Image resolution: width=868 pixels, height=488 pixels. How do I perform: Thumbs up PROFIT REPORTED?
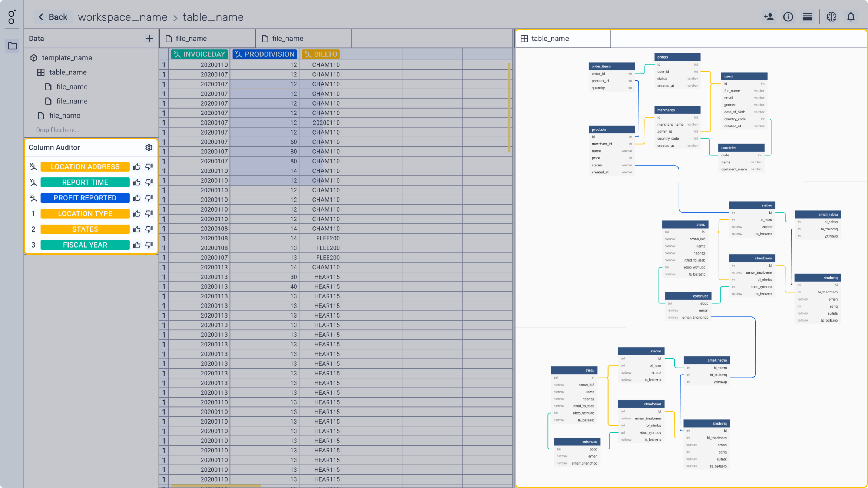[137, 198]
